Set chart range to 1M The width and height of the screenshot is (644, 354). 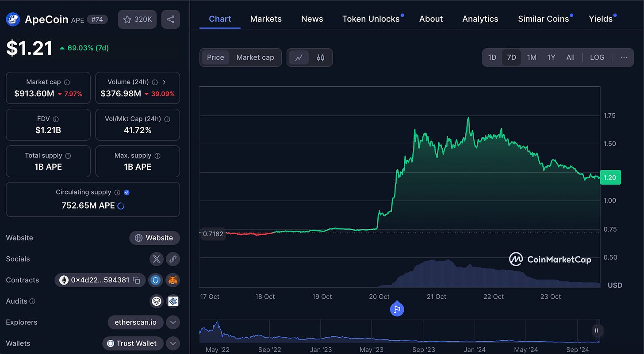(x=532, y=57)
